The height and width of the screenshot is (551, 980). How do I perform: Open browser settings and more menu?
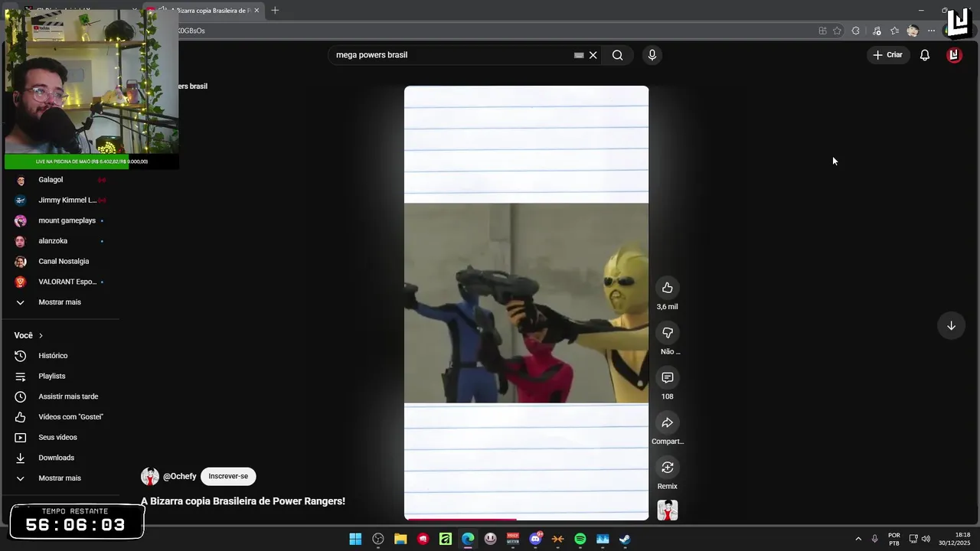[931, 31]
